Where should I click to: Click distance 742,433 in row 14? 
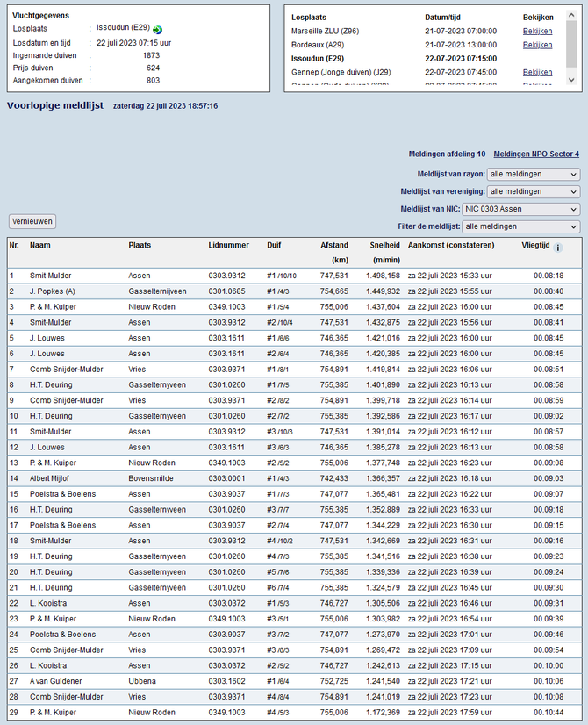click(334, 478)
